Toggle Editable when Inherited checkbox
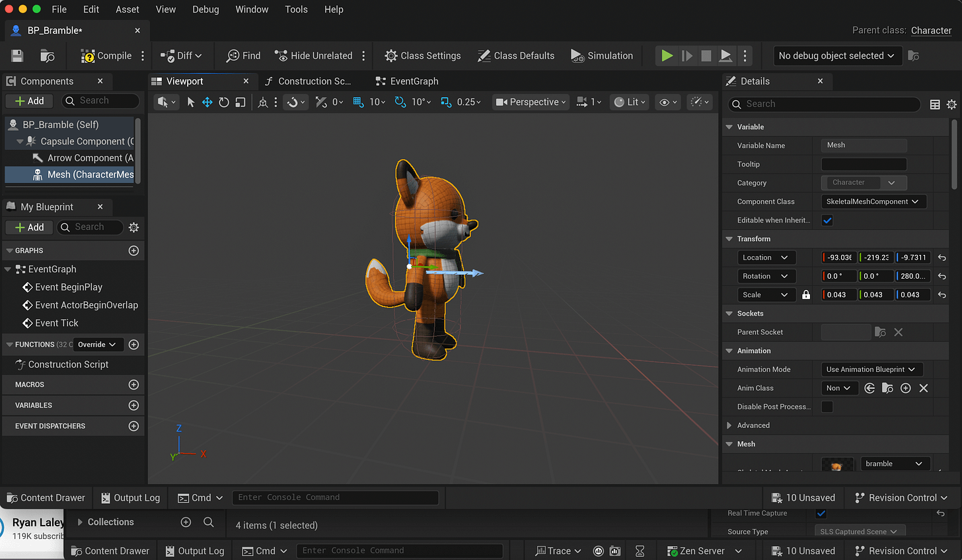Viewport: 962px width, 560px height. 827,221
